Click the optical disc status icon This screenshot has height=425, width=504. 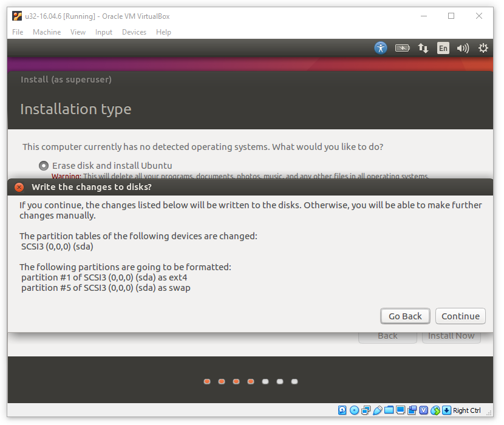(354, 410)
